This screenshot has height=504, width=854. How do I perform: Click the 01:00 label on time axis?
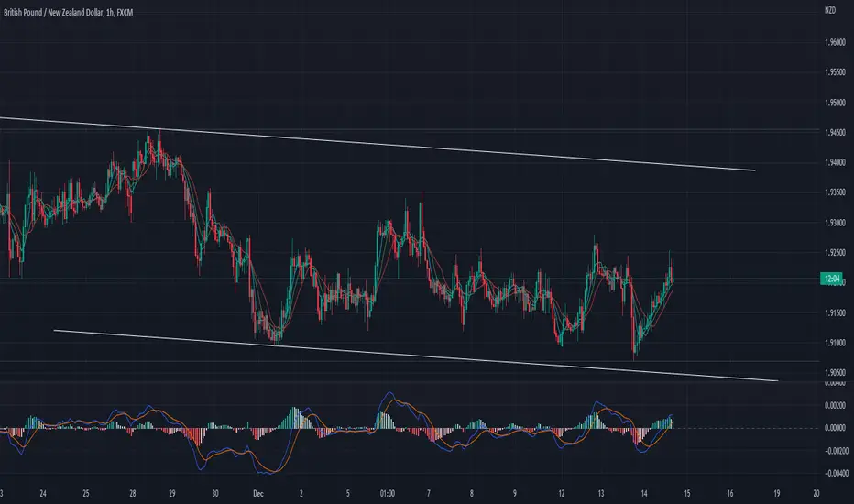[388, 494]
